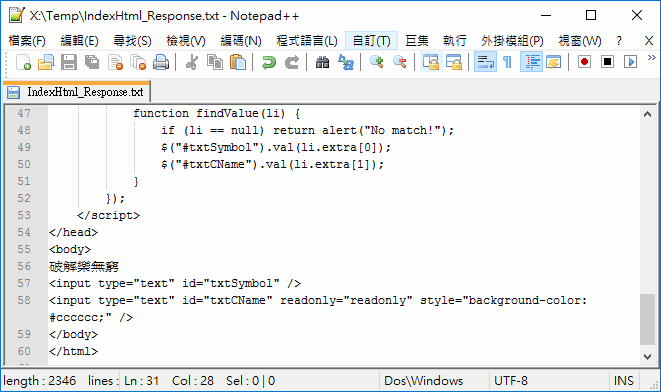Click 'function findValue(li) {' code line
The height and width of the screenshot is (392, 661).
[217, 113]
